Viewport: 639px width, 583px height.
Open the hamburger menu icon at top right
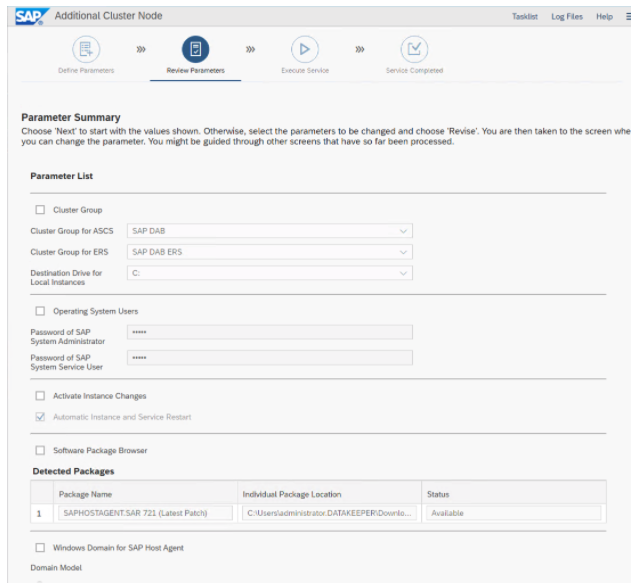click(x=628, y=17)
